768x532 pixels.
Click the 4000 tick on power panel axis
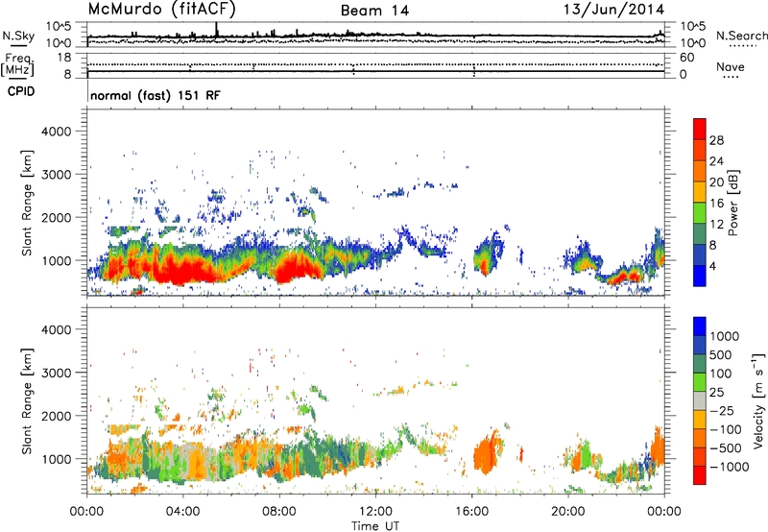point(56,132)
